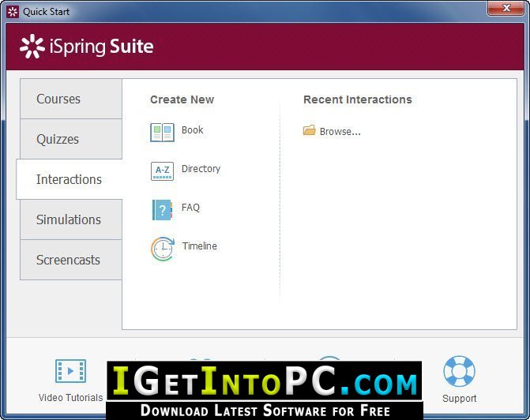
Task: Click the Support label
Action: 460,399
